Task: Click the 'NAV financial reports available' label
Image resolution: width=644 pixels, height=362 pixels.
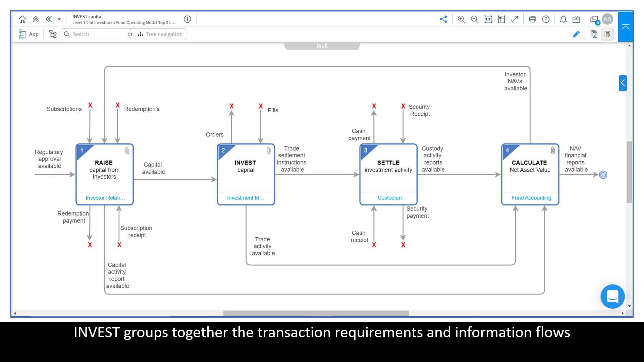Action: click(576, 159)
